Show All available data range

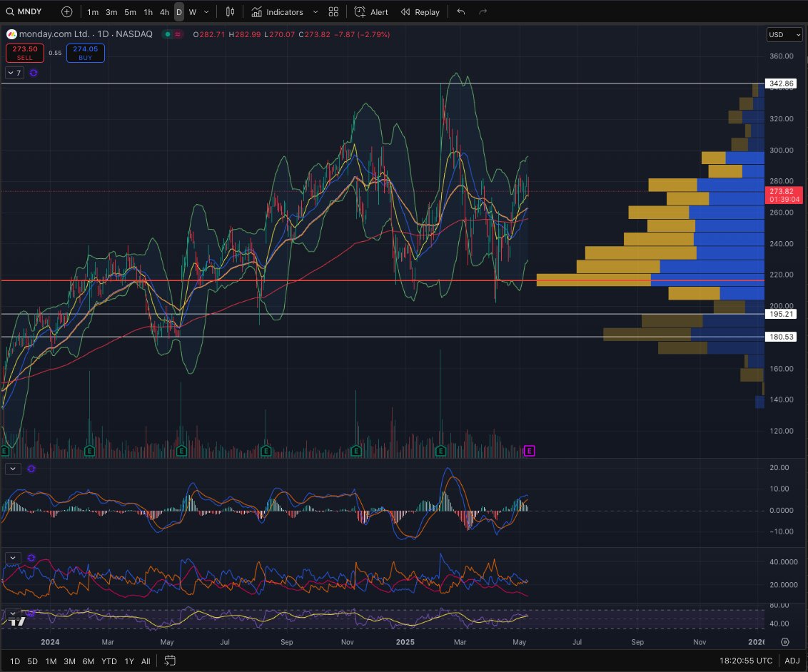(x=146, y=661)
